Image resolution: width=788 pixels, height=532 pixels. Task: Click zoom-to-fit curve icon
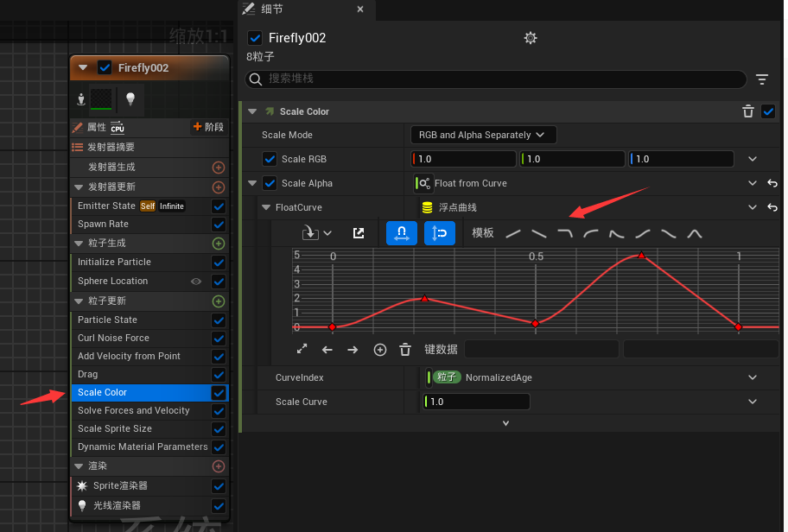pos(302,349)
